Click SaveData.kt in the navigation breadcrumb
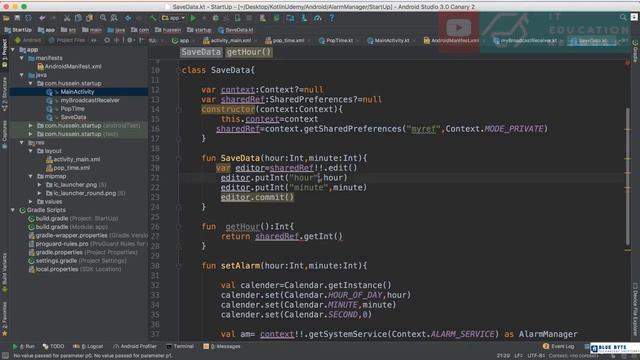The width and height of the screenshot is (640, 360). 236,30
